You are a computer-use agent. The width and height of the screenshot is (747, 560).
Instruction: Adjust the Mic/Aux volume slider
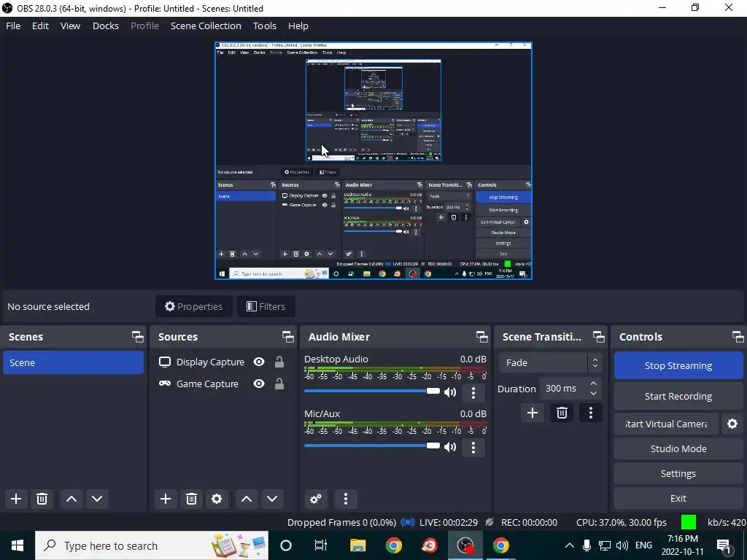click(371, 446)
